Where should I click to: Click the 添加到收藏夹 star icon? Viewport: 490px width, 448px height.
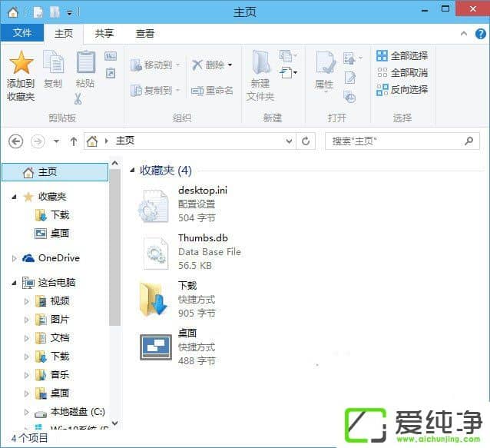tap(21, 63)
